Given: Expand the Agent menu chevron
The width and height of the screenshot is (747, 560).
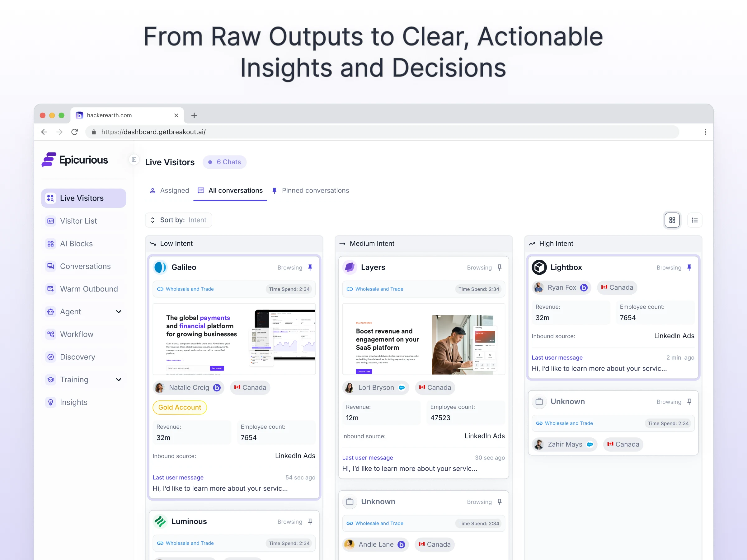Looking at the screenshot, I should [x=119, y=311].
